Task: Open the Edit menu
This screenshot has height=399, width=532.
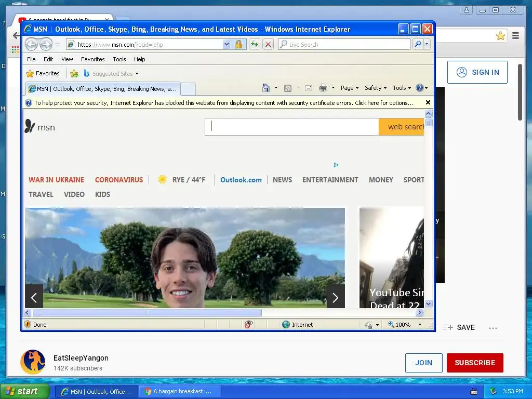Action: coord(48,59)
